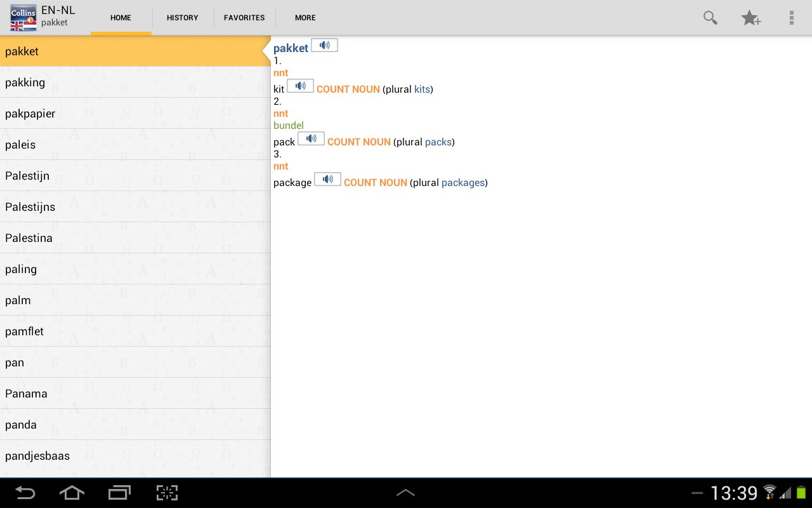Select pakking in the word list
Image resolution: width=812 pixels, height=508 pixels.
click(135, 83)
